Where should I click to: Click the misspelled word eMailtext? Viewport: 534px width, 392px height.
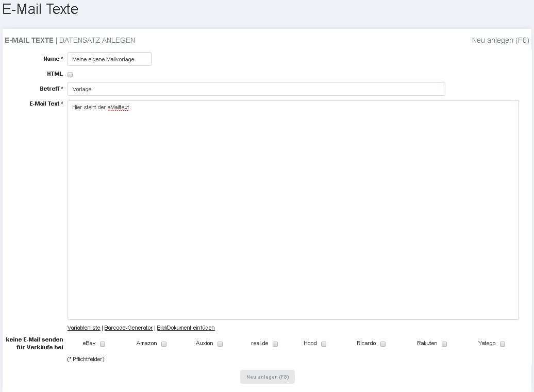(118, 107)
